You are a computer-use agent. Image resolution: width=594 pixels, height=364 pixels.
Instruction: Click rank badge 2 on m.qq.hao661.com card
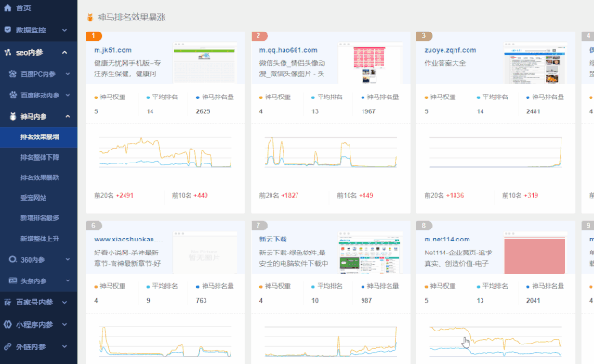click(259, 36)
